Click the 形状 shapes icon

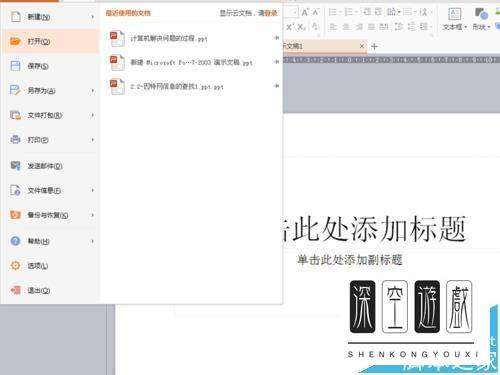pyautogui.click(x=481, y=14)
